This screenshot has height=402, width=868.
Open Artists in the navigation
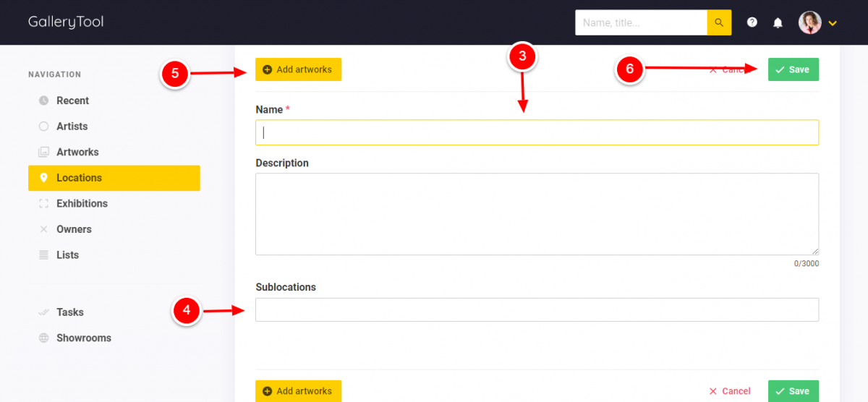coord(72,127)
